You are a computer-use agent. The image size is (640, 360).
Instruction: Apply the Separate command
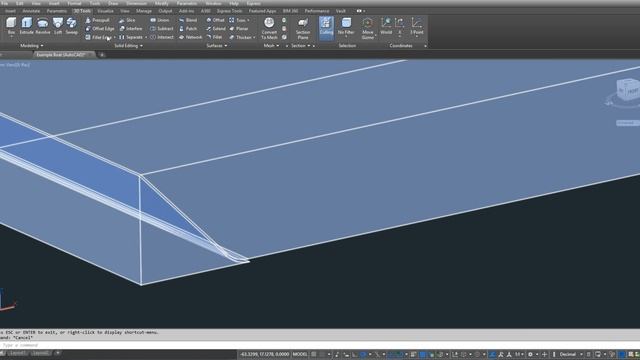point(131,37)
